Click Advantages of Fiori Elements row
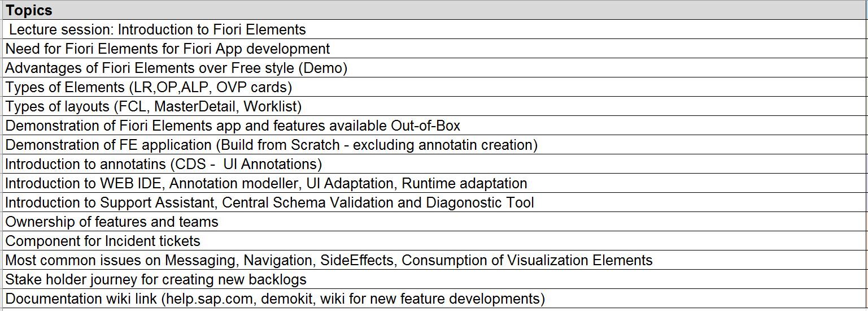 pyautogui.click(x=176, y=68)
